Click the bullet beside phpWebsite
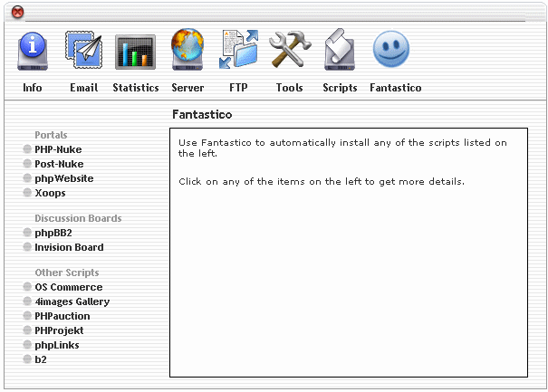Viewport: 548px width, 392px height. click(27, 178)
